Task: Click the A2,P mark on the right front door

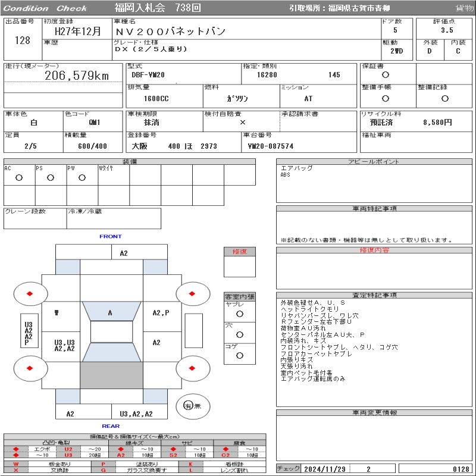Action: [161, 313]
